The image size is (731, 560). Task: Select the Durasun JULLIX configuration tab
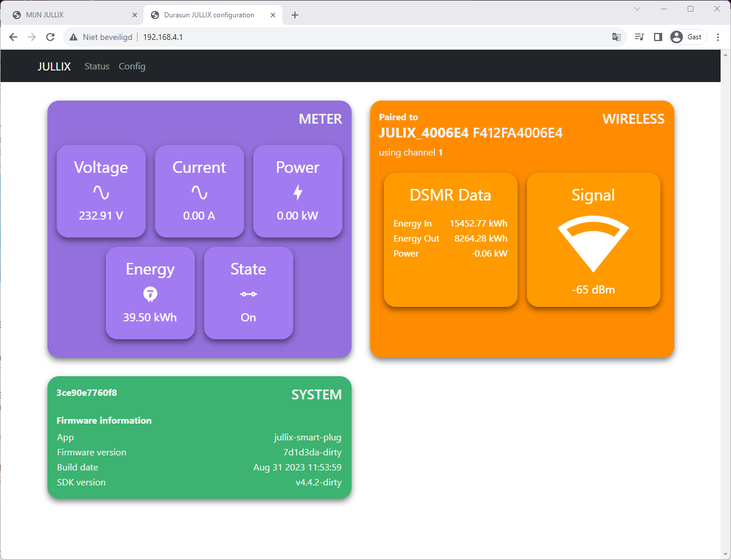pos(213,15)
